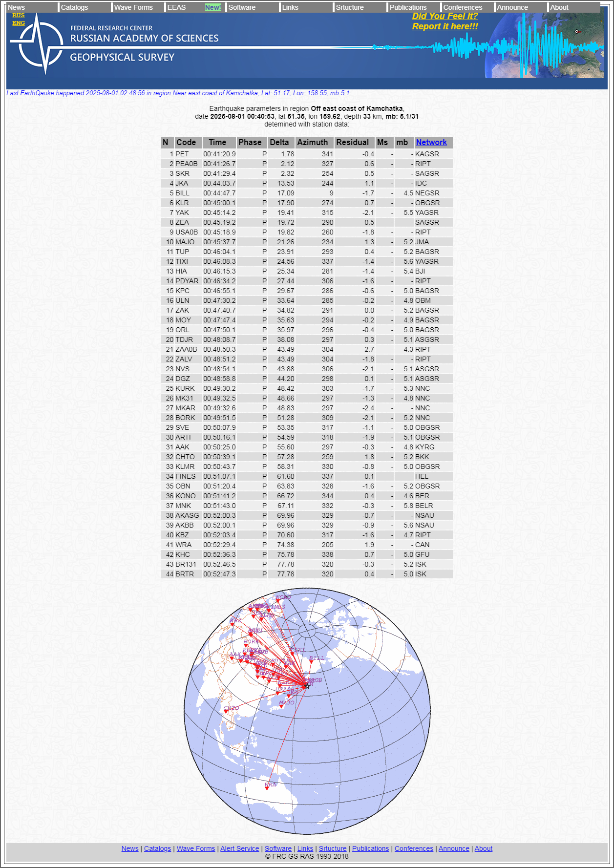614x868 pixels.
Task: Open the Links top menu item
Action: tap(290, 7)
